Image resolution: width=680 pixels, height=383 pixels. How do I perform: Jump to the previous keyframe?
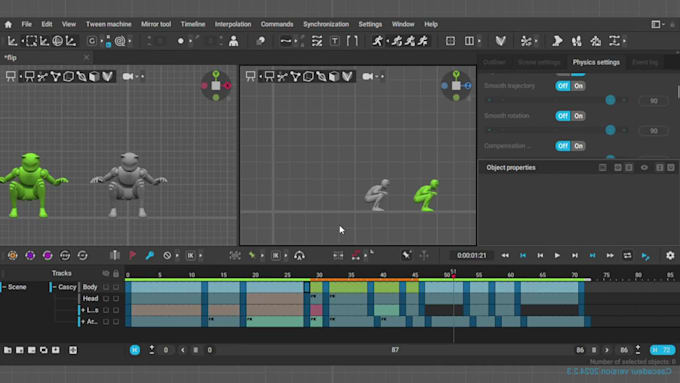click(x=523, y=255)
